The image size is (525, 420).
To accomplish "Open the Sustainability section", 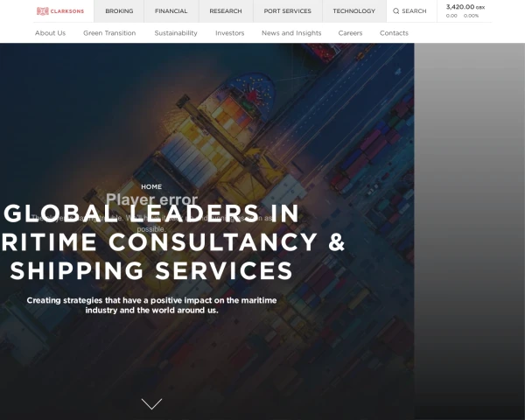I will click(176, 33).
